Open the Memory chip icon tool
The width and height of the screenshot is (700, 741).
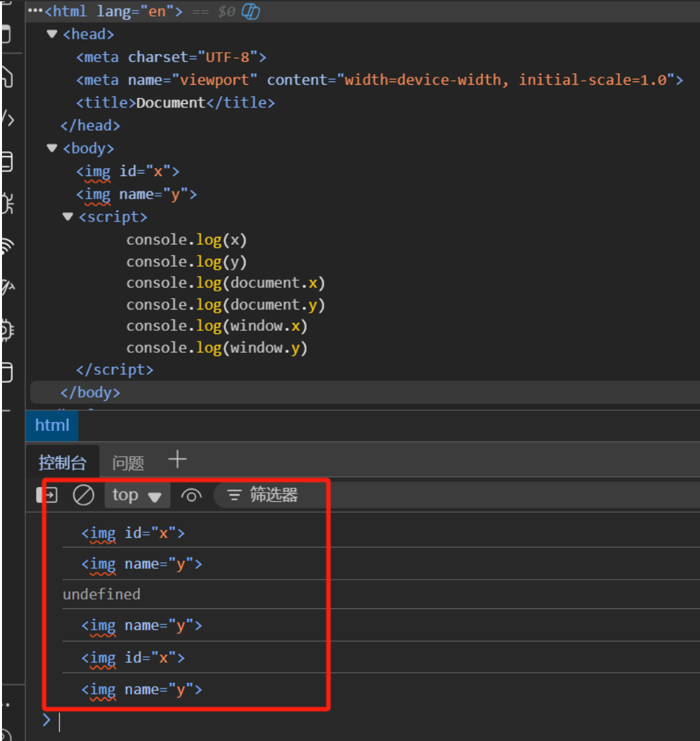(7, 330)
